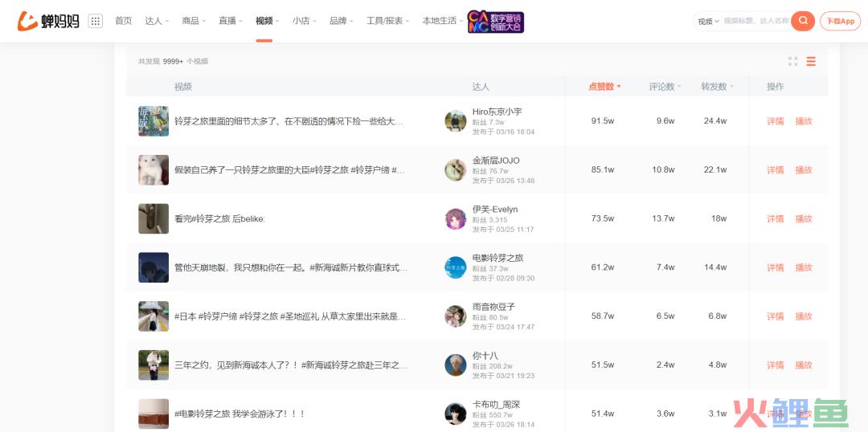Screen dimensions: 868x432
Task: Click the 下载App button
Action: pyautogui.click(x=841, y=21)
